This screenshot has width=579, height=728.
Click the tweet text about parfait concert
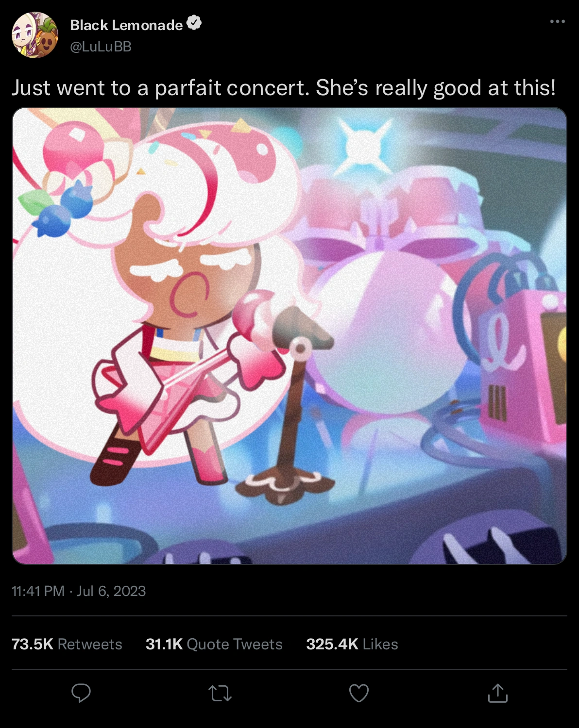[284, 88]
